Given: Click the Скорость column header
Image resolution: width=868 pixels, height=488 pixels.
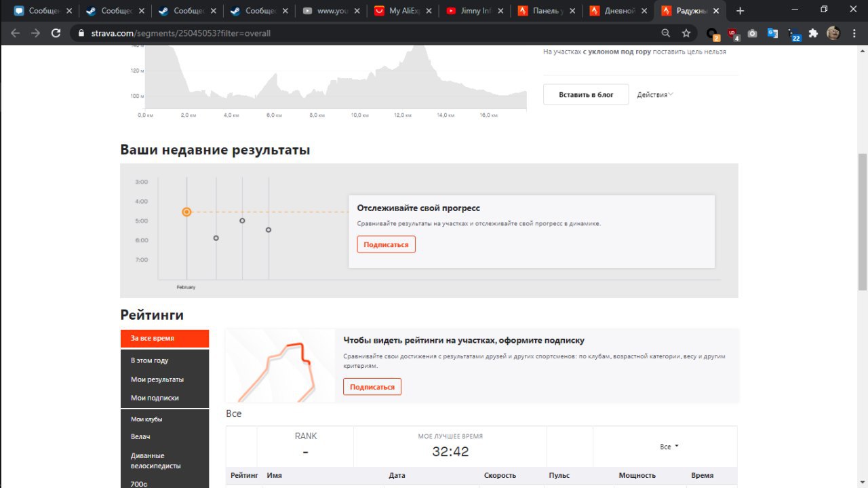Looking at the screenshot, I should point(500,476).
